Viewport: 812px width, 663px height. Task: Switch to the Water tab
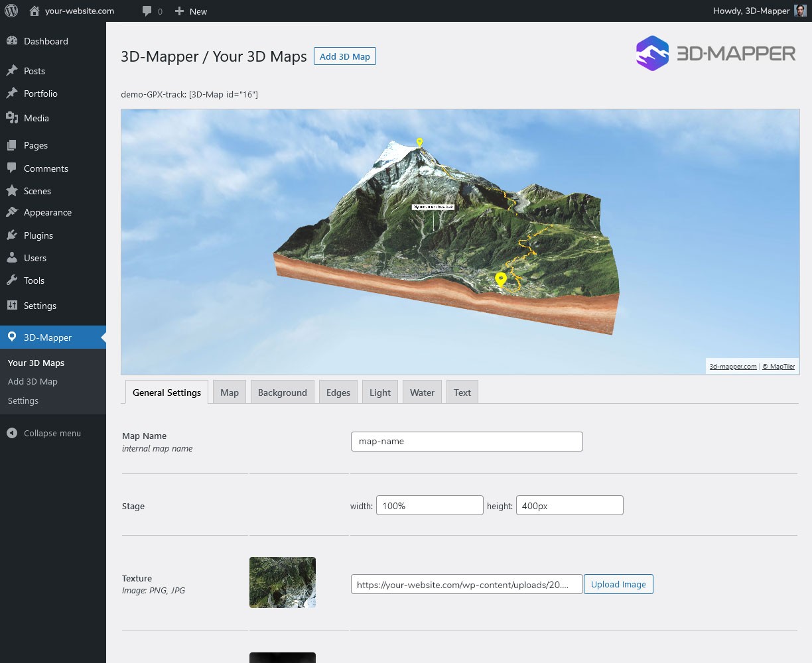[x=422, y=392]
